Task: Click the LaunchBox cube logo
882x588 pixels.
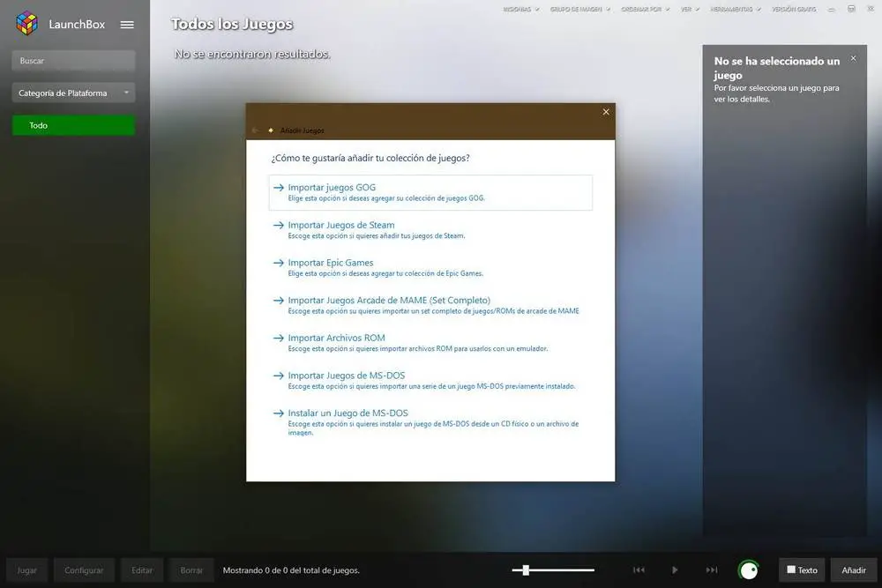Action: pyautogui.click(x=26, y=24)
